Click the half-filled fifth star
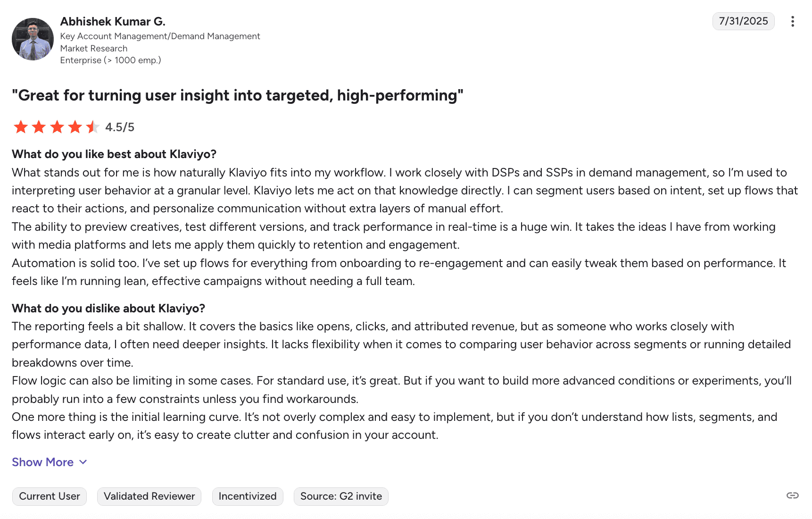The image size is (812, 519). click(x=93, y=127)
